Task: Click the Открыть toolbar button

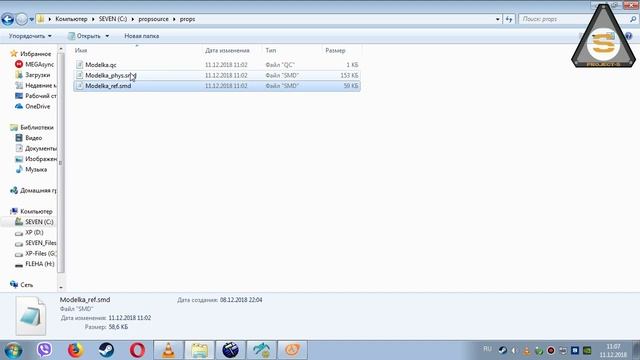Action: (x=84, y=36)
